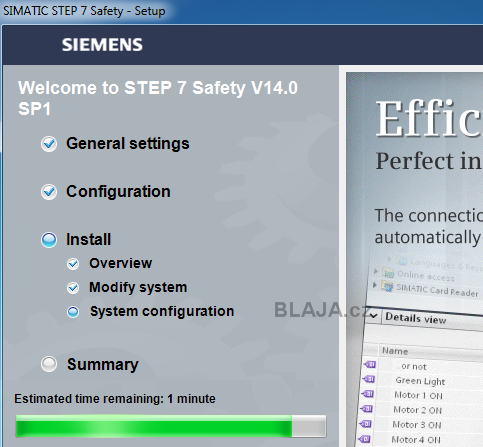Click the Configuration checkmark icon
The width and height of the screenshot is (483, 447).
click(x=49, y=192)
